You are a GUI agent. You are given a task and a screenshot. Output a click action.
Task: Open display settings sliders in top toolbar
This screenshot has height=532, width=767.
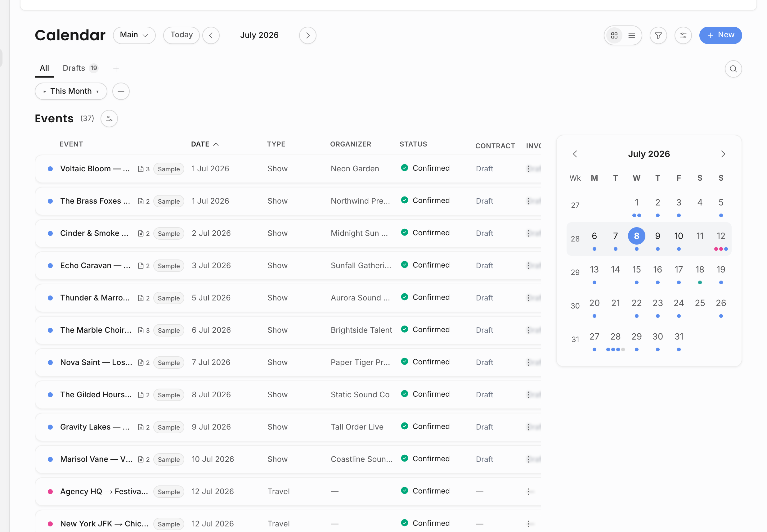[683, 35]
